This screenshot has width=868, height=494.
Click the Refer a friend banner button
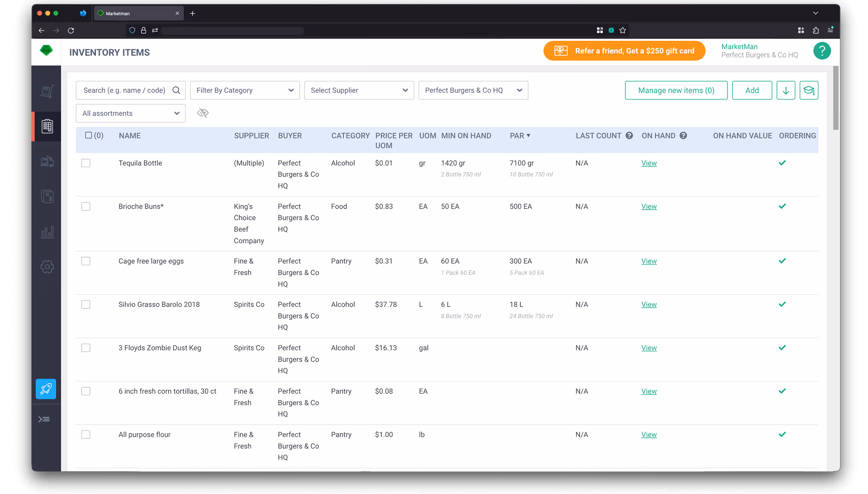[624, 51]
